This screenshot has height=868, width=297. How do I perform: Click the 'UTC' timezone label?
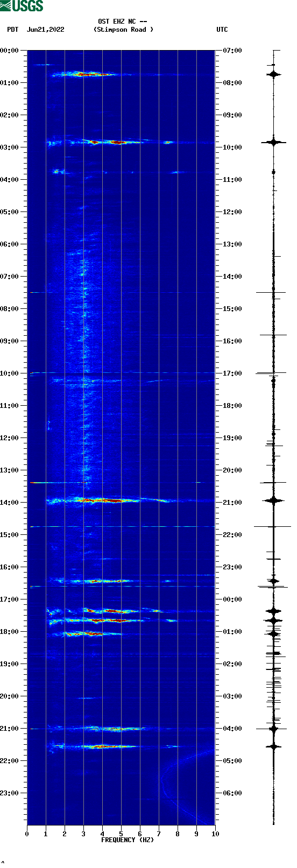coord(222,30)
